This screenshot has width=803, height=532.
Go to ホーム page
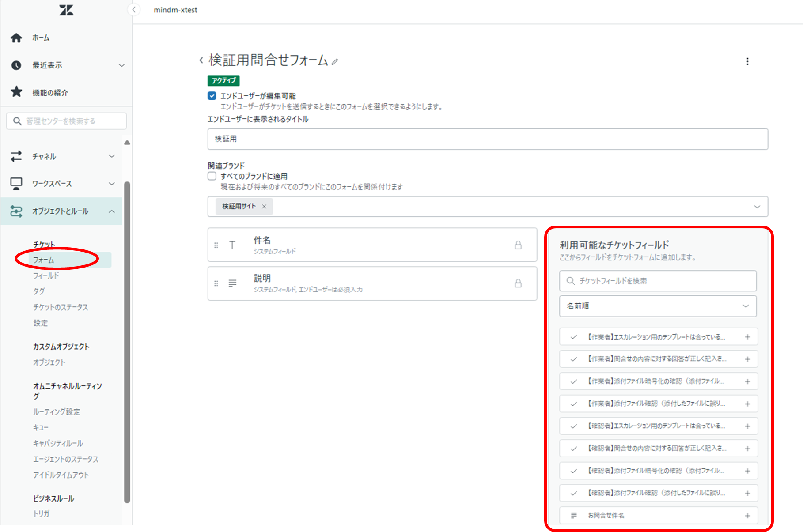coord(41,38)
